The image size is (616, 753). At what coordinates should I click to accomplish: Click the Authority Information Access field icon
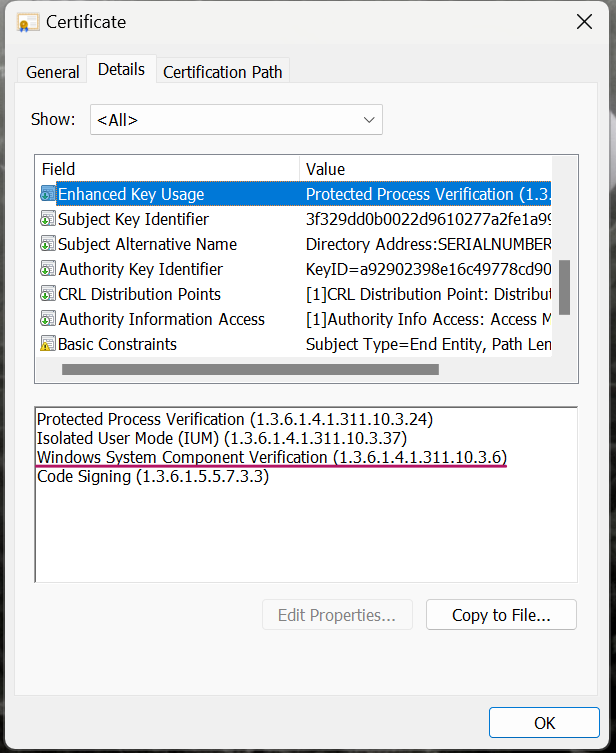[48, 319]
